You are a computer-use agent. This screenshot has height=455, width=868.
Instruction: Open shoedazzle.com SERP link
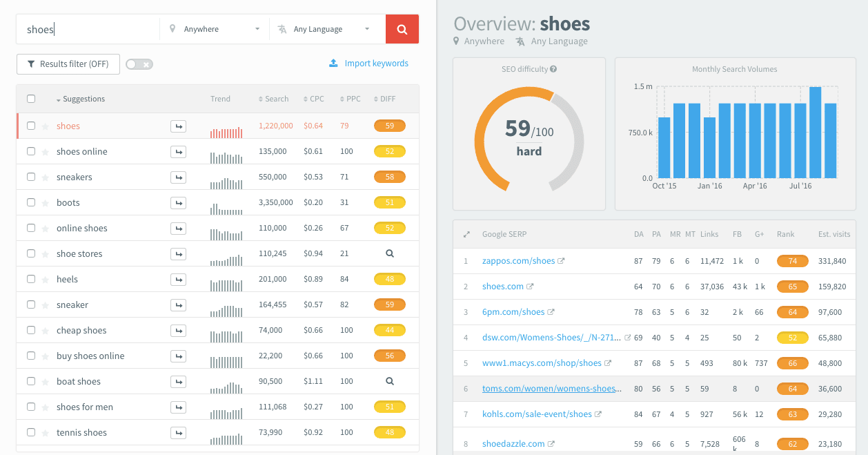513,444
